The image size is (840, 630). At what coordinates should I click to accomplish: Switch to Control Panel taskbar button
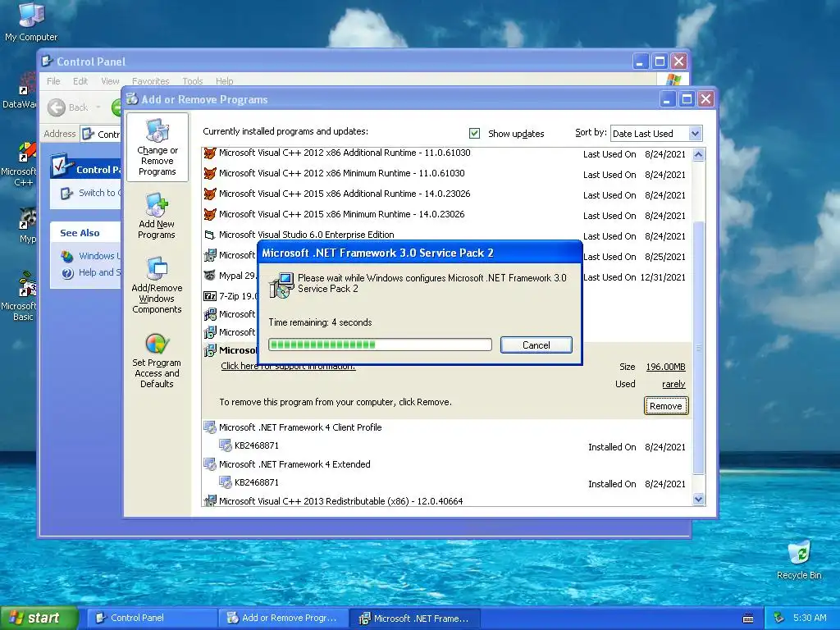152,618
